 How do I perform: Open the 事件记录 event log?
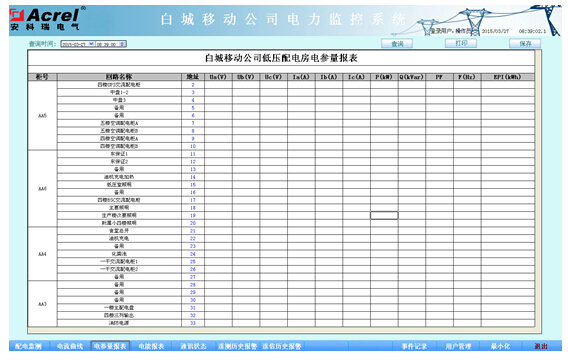[x=414, y=346]
